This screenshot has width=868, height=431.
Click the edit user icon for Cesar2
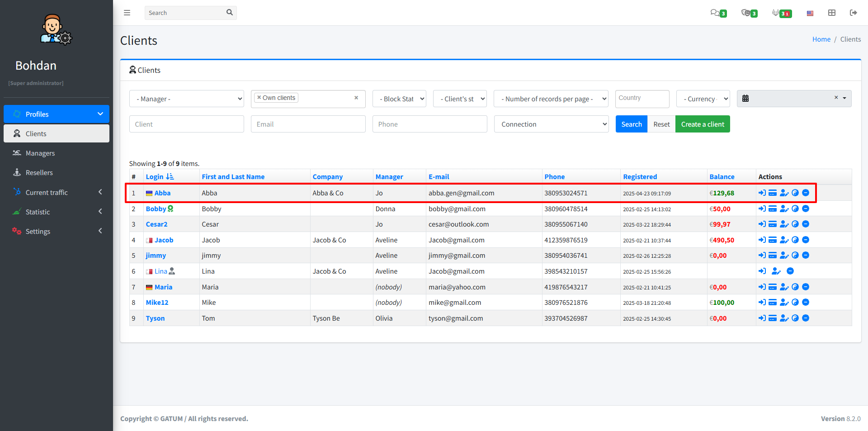pyautogui.click(x=784, y=224)
